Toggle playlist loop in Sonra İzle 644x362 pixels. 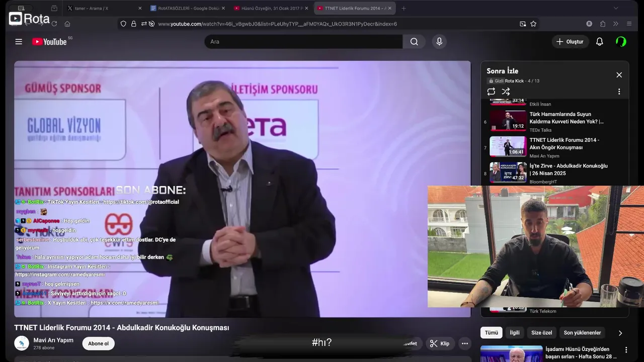491,92
